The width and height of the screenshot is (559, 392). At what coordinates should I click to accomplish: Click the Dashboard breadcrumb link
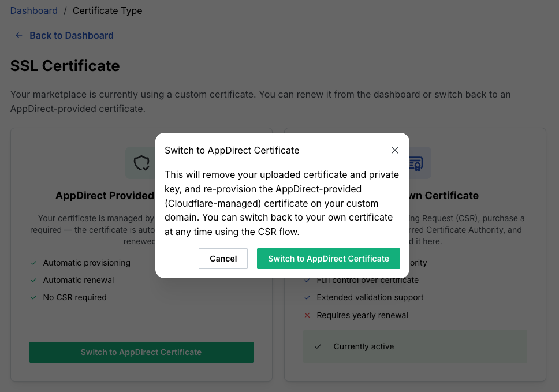tap(34, 11)
